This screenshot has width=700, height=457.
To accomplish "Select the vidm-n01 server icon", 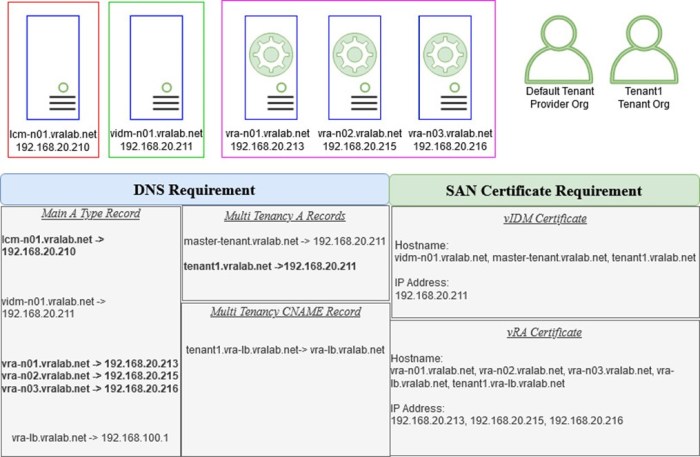I will 155,67.
